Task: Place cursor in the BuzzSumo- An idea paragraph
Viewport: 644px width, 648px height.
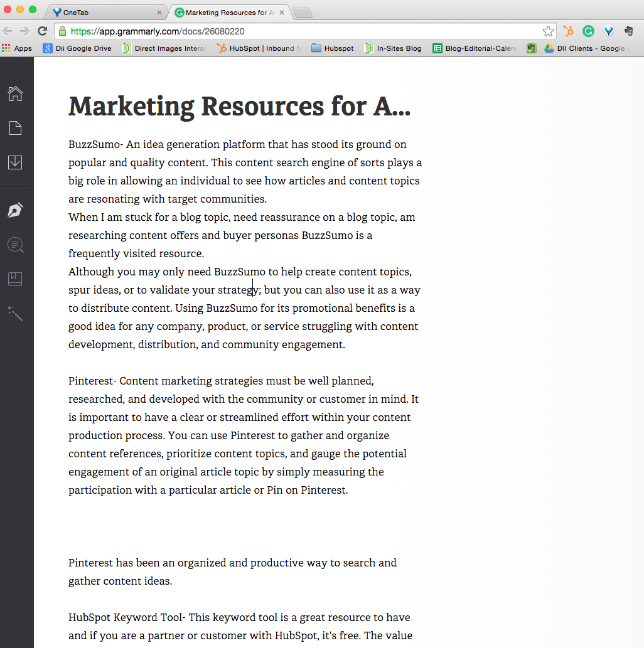Action: click(x=245, y=171)
